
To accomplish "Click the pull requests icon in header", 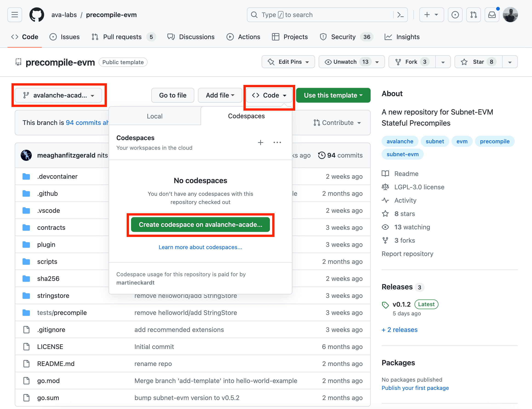I will coord(473,15).
